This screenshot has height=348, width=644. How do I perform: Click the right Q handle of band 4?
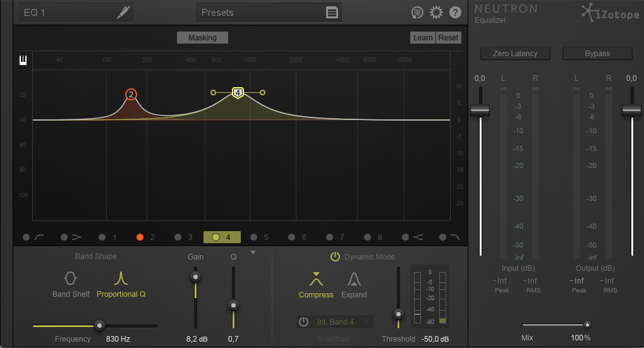pos(262,93)
